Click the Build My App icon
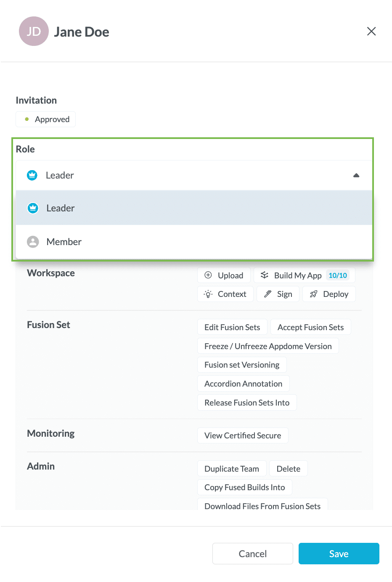The width and height of the screenshot is (392, 582). pyautogui.click(x=264, y=275)
